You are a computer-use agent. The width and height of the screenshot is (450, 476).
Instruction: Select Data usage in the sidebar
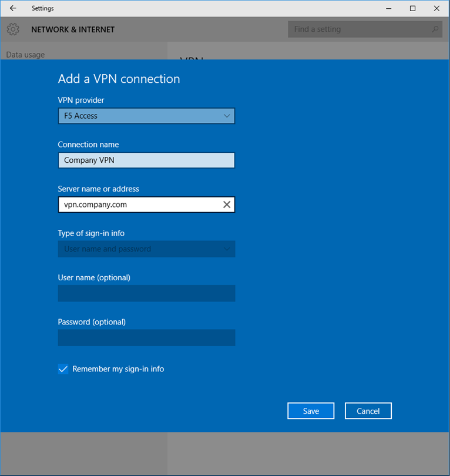25,55
